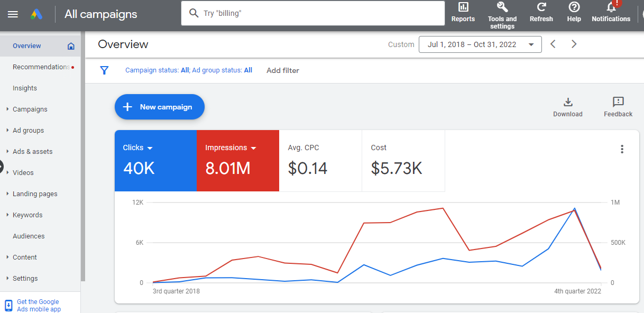This screenshot has width=644, height=313.
Task: Click inside the Try billing search field
Action: (x=312, y=13)
